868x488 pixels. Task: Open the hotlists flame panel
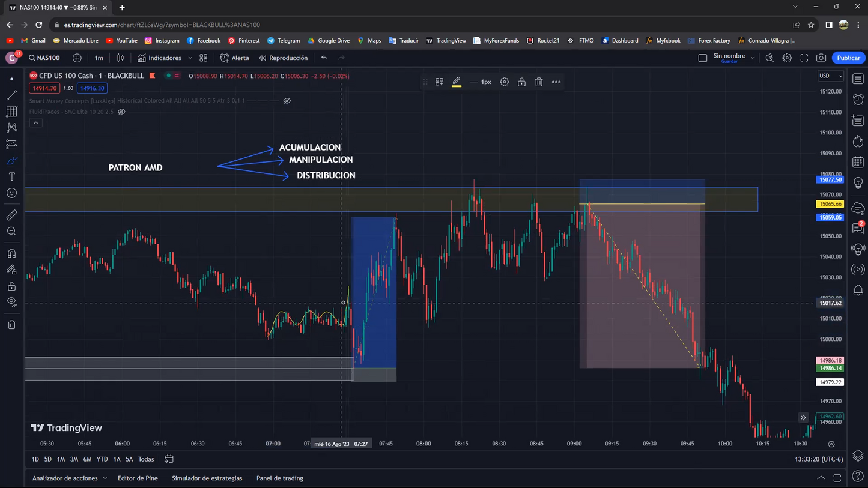point(858,142)
